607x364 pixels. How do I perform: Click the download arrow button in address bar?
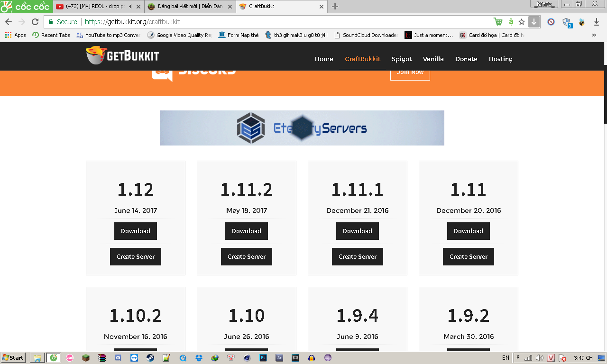534,22
